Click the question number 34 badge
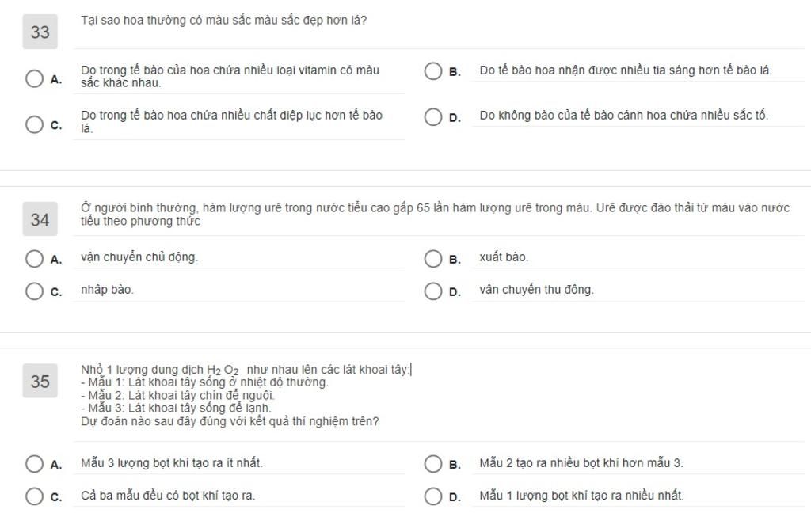 pyautogui.click(x=40, y=219)
